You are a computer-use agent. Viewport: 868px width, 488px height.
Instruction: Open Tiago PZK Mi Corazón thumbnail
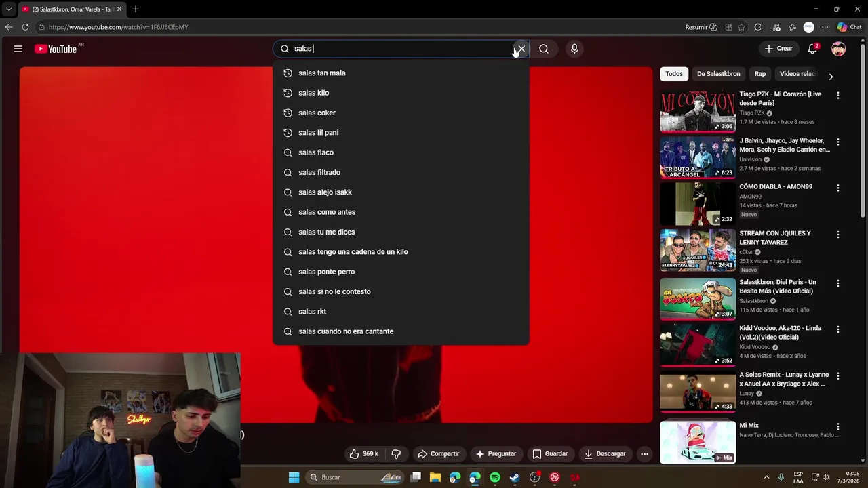click(698, 110)
